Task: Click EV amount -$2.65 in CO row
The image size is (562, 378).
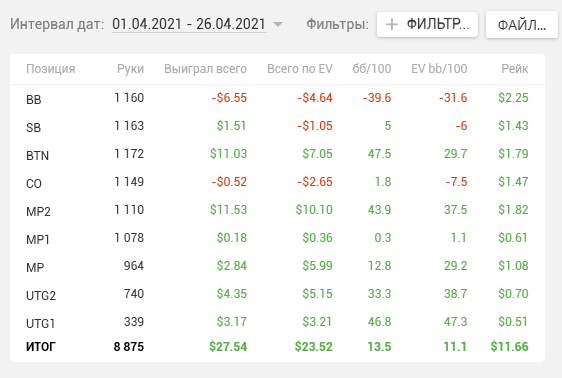Action: pyautogui.click(x=315, y=181)
